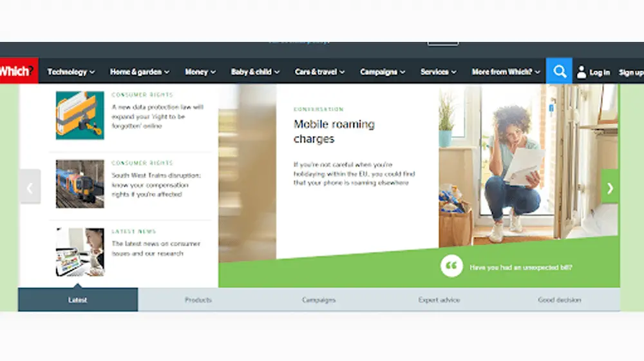This screenshot has height=361, width=644.
Task: Switch to the Products tab
Action: click(x=198, y=299)
